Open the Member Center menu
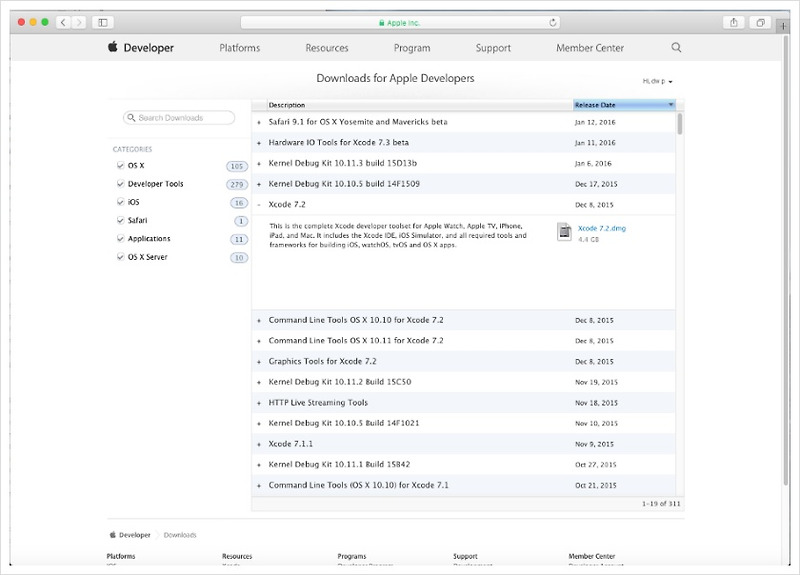 click(x=590, y=48)
